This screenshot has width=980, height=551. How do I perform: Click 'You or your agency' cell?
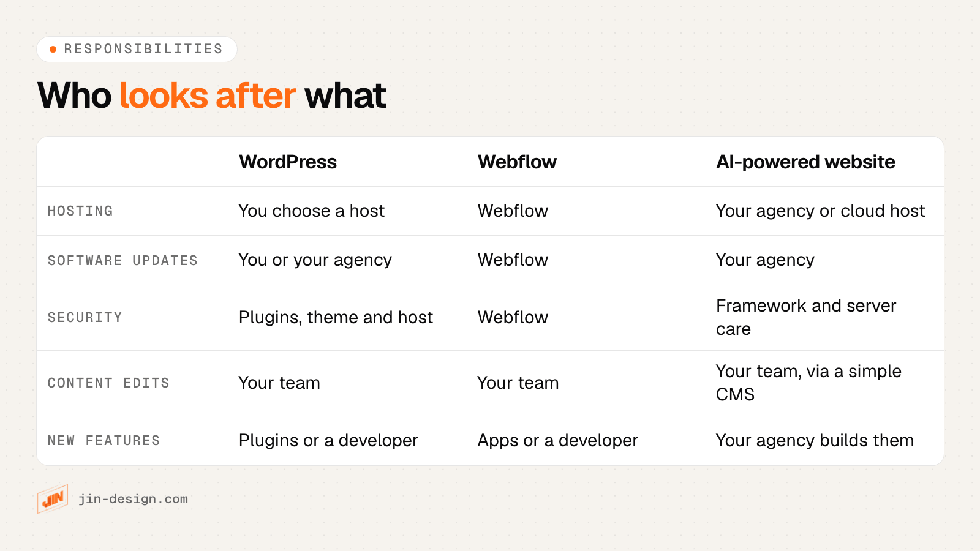point(315,260)
